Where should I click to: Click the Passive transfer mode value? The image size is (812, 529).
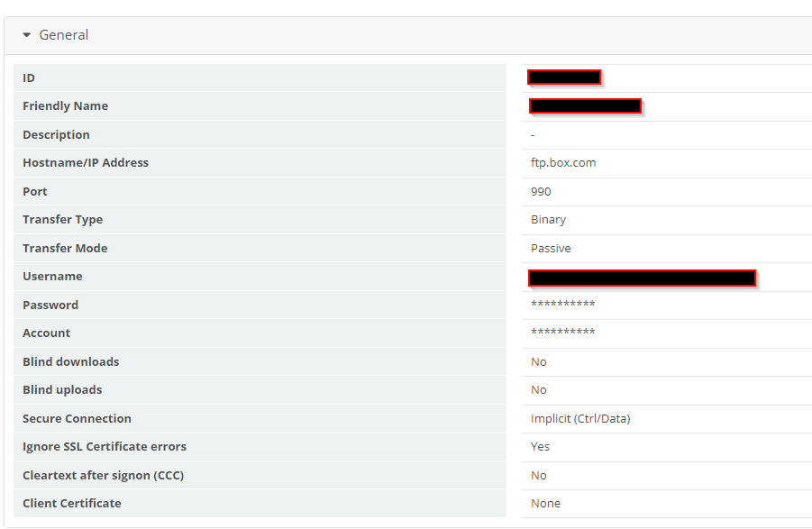pyautogui.click(x=551, y=249)
